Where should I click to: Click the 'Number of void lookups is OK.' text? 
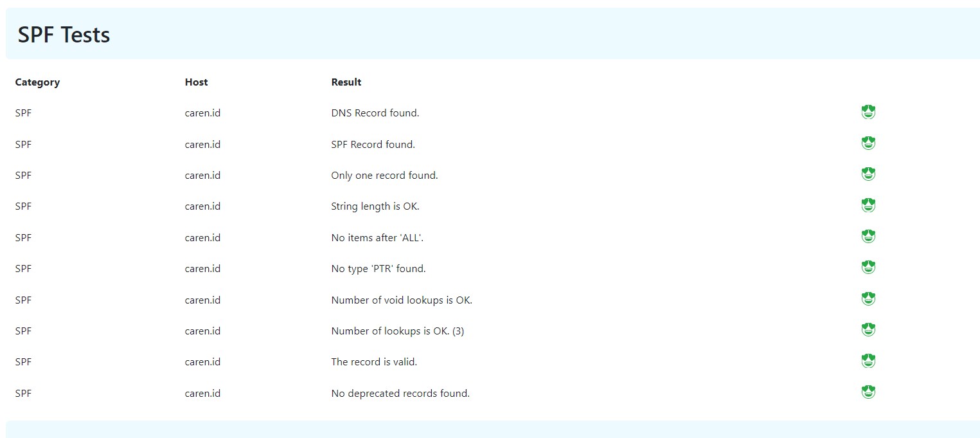click(402, 300)
